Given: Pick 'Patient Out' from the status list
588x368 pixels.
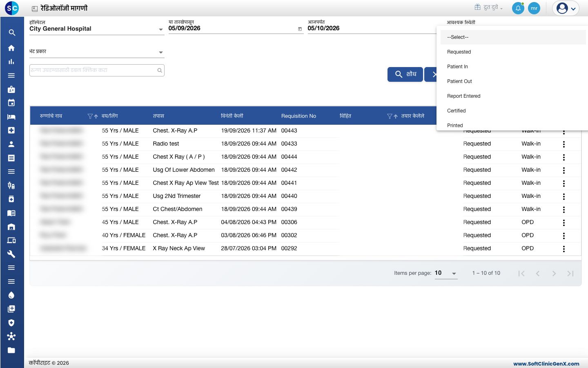Looking at the screenshot, I should (x=513, y=81).
